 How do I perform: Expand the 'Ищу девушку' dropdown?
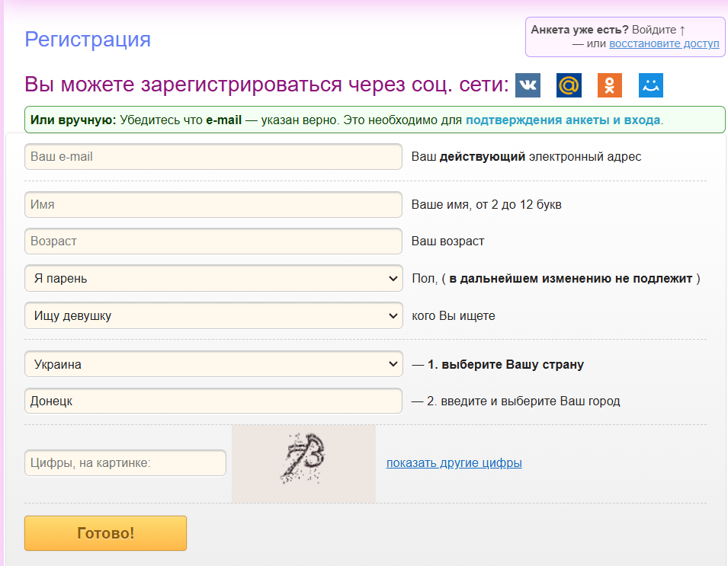click(x=213, y=315)
